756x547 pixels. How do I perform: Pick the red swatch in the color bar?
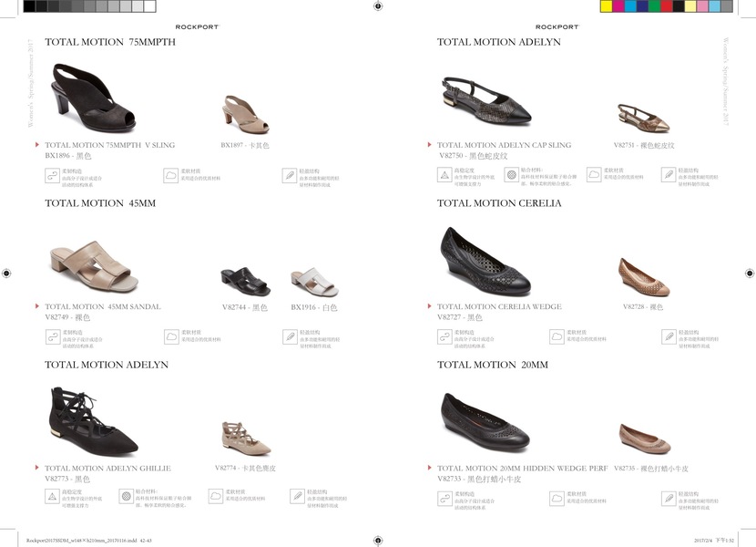[667, 6]
